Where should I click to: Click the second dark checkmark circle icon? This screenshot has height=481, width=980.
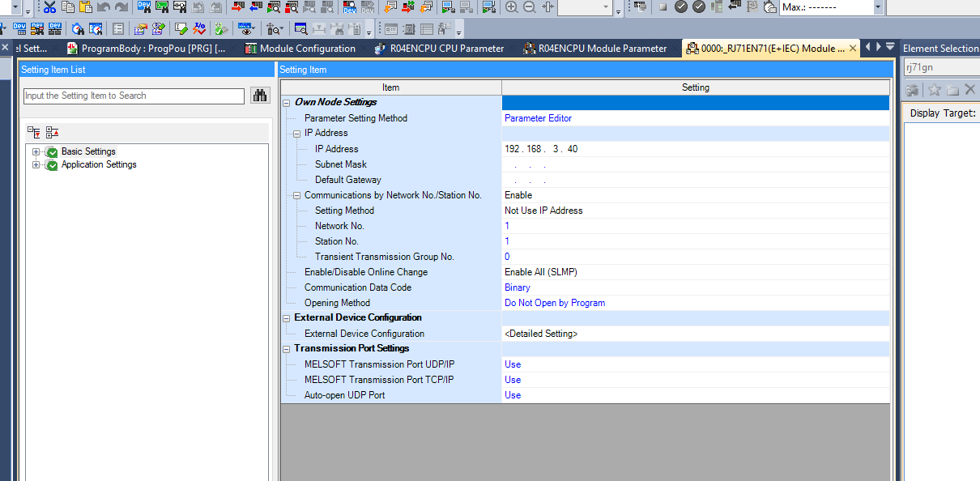(699, 7)
